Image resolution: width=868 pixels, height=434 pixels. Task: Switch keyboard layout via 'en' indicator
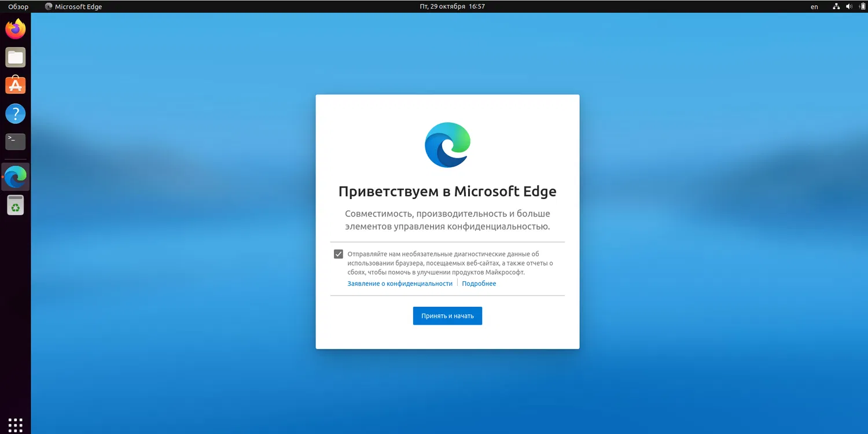[814, 7]
